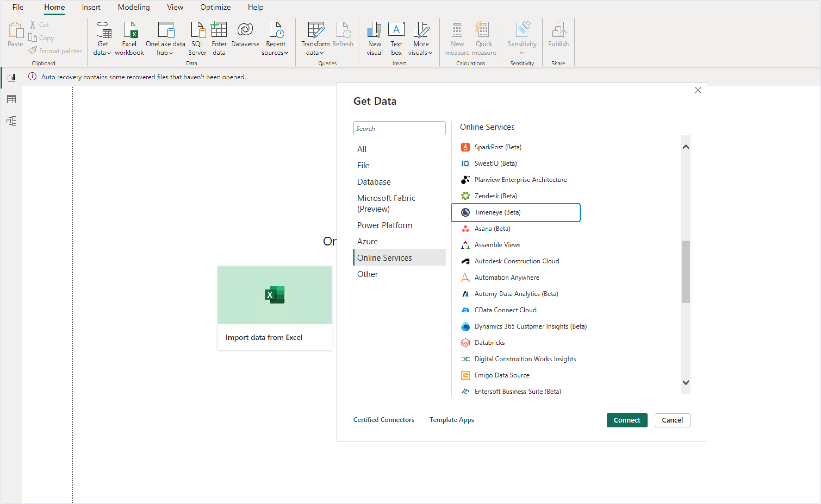
Task: Select Online Services category tab
Action: 385,257
